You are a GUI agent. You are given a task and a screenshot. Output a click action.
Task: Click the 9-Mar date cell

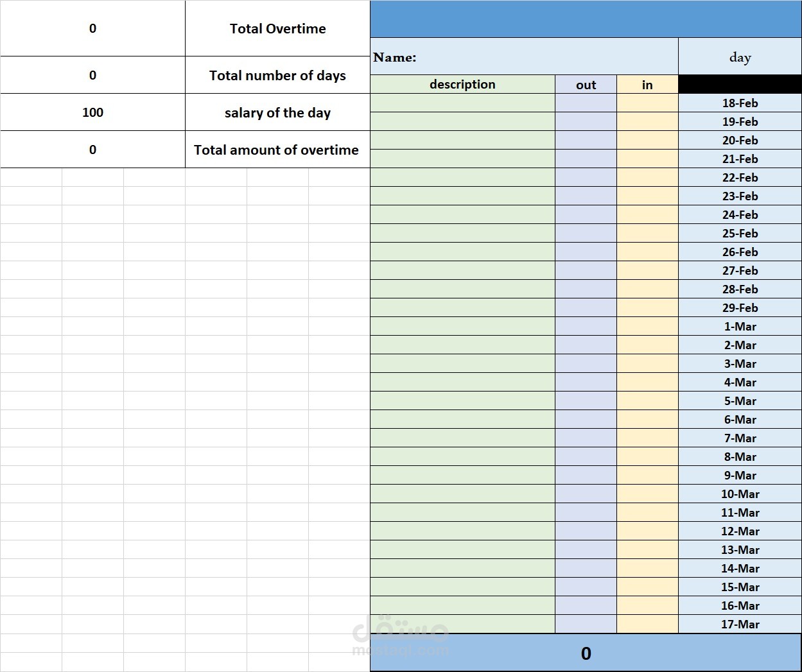point(740,475)
